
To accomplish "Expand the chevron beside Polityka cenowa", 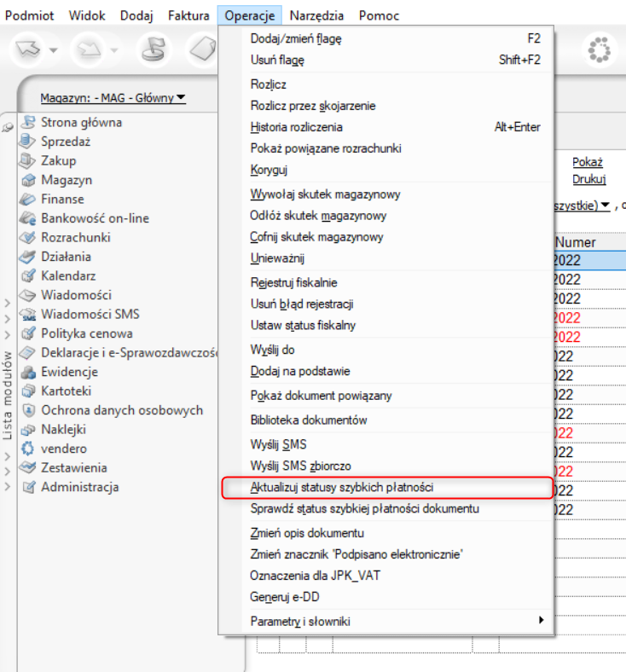I will (8, 334).
